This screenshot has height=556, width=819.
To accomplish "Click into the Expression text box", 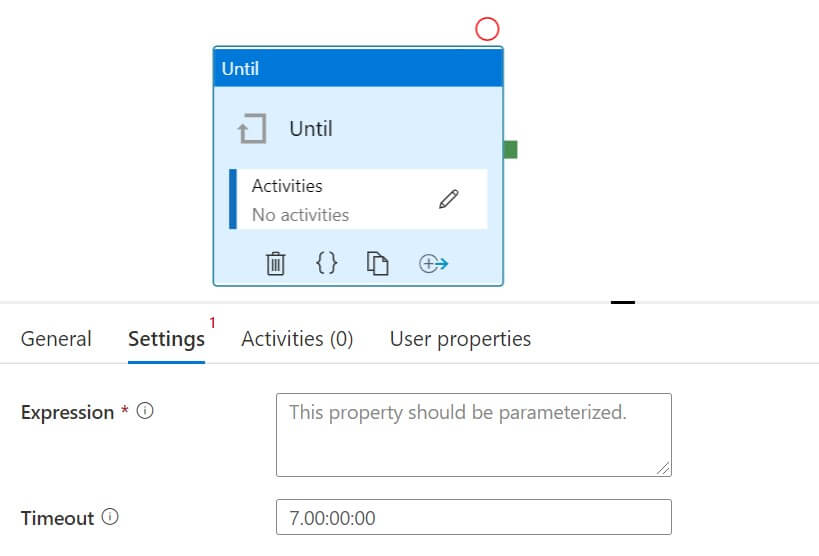I will point(473,434).
